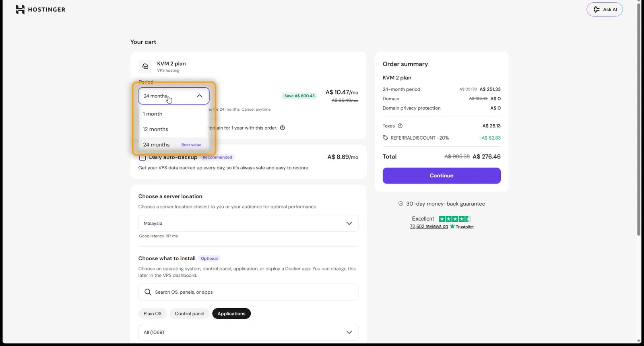
Task: Click the search magnifier icon in OS search
Action: [x=148, y=292]
